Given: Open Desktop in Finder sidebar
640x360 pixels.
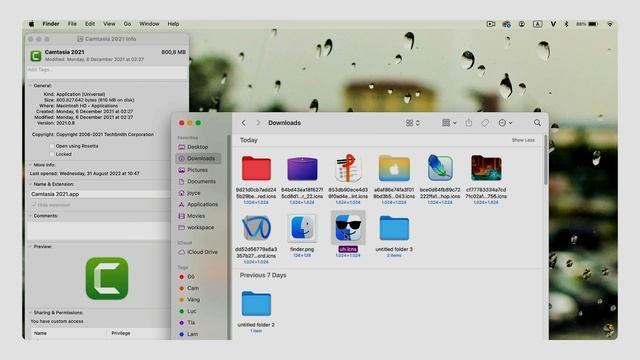Looking at the screenshot, I should (x=199, y=147).
